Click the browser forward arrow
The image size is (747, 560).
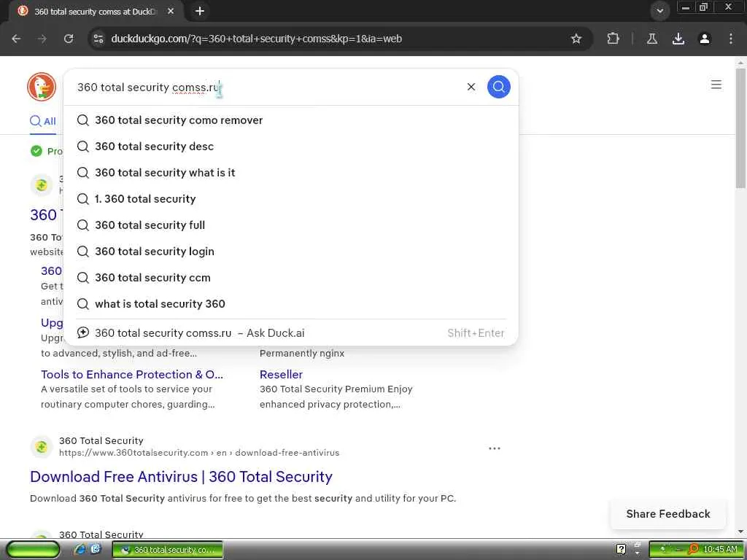42,39
